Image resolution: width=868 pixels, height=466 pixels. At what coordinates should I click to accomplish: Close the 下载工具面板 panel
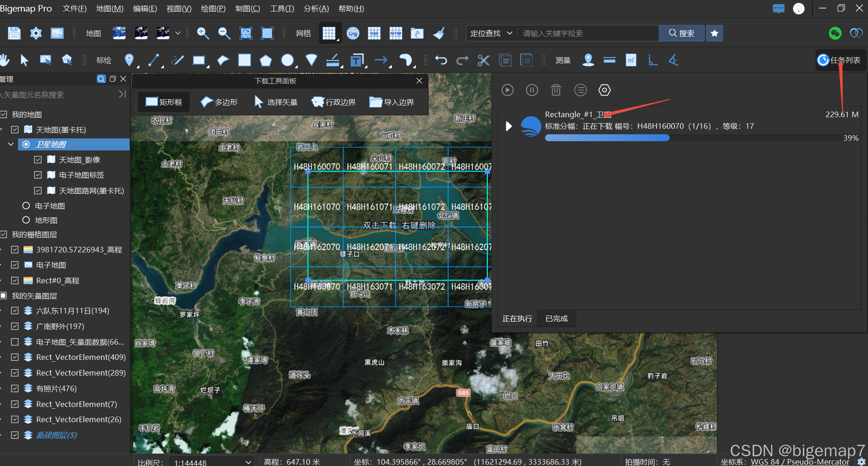(419, 81)
